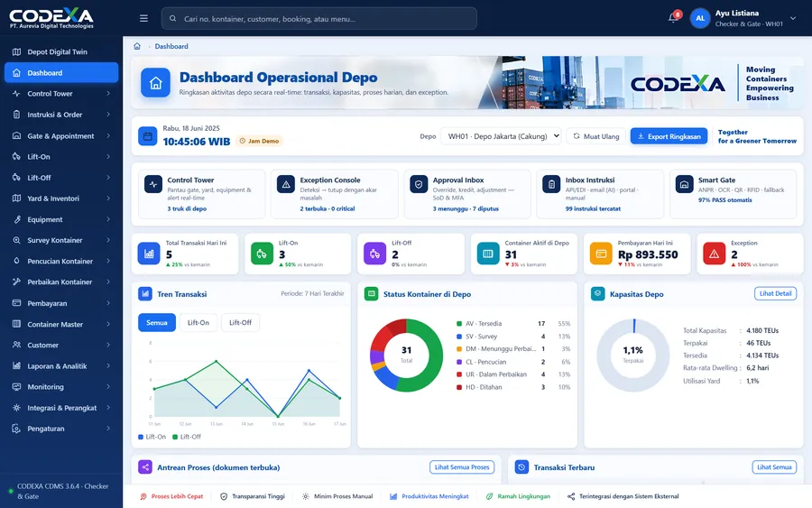Expand the Monitoring submenu chevron
The width and height of the screenshot is (812, 508).
tap(108, 387)
